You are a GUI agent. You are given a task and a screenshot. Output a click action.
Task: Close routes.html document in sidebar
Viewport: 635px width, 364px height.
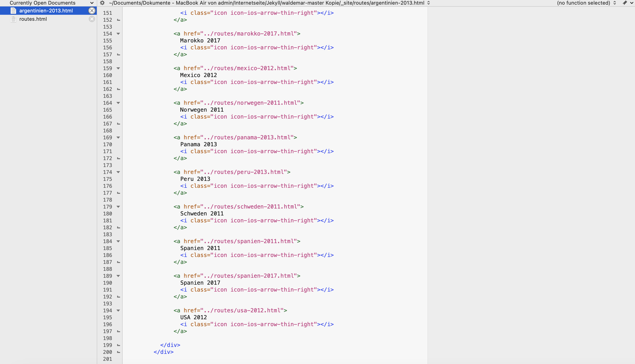point(92,19)
